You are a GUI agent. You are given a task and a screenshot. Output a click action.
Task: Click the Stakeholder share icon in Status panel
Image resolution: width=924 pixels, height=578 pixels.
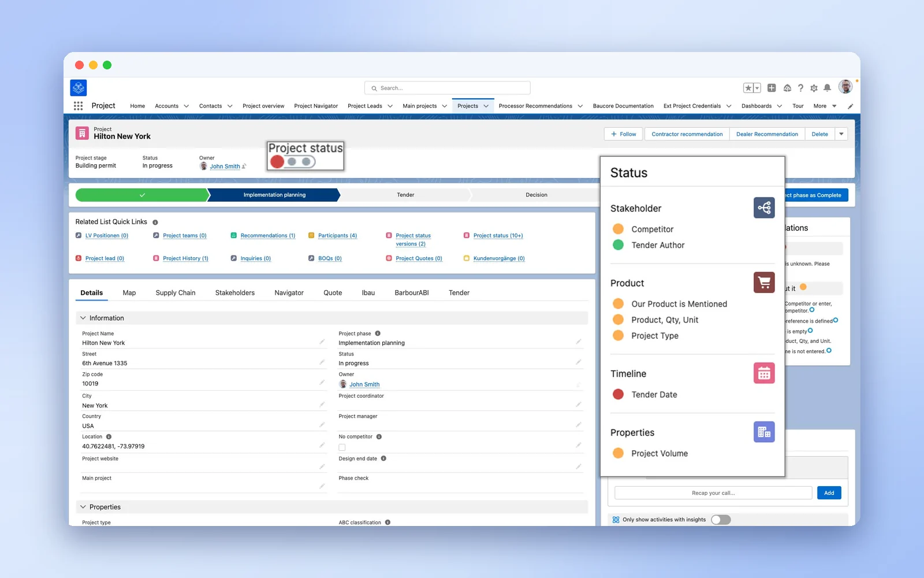764,208
